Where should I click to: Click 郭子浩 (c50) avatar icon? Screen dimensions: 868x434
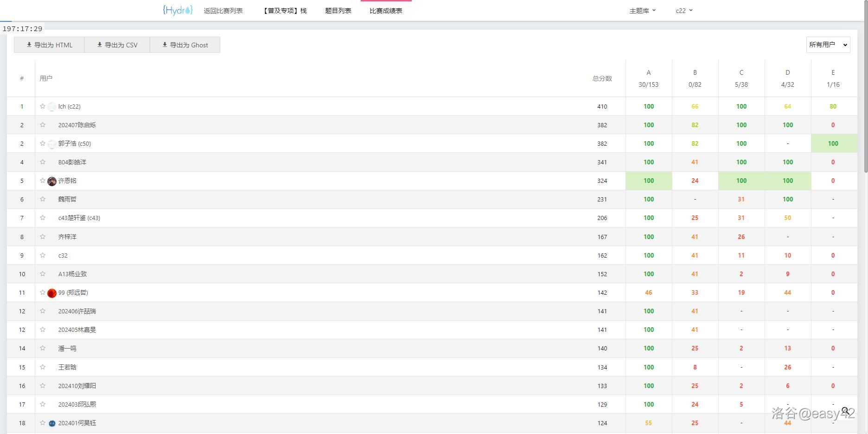tap(52, 144)
